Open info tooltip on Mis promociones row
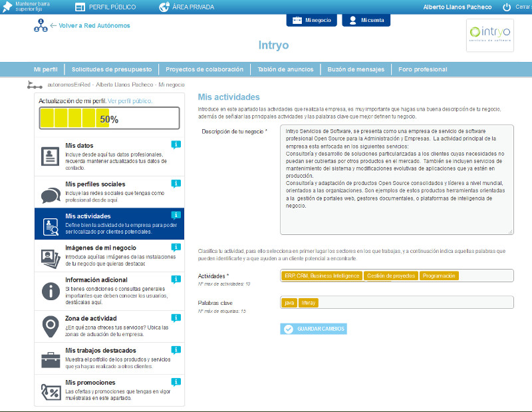The width and height of the screenshot is (532, 412). [x=176, y=382]
